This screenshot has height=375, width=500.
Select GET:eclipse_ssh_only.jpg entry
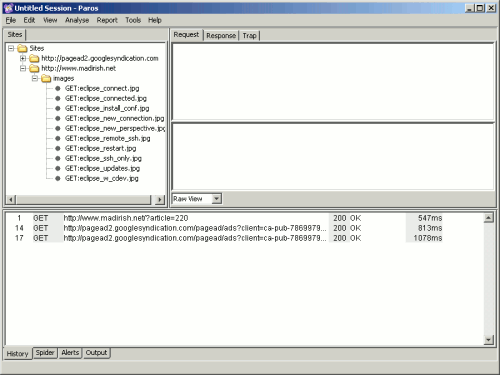click(103, 158)
